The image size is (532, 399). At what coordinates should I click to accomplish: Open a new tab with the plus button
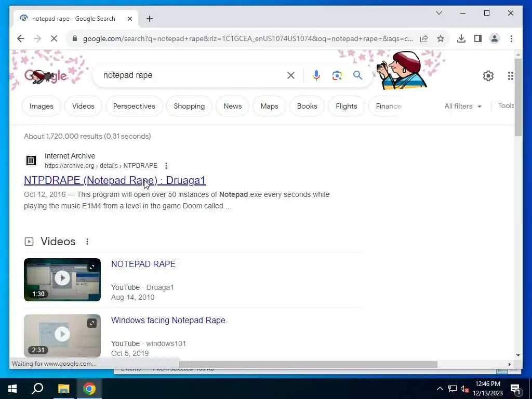tap(150, 19)
